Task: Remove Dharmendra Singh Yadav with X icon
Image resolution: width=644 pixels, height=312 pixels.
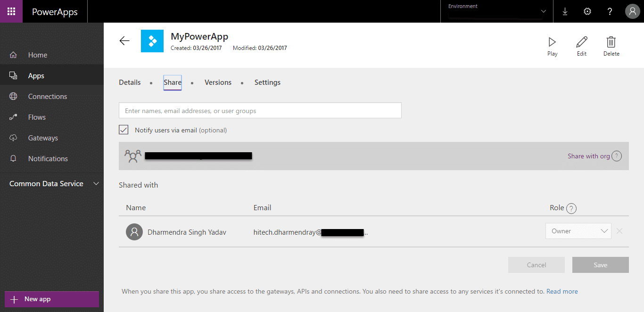Action: [x=619, y=231]
